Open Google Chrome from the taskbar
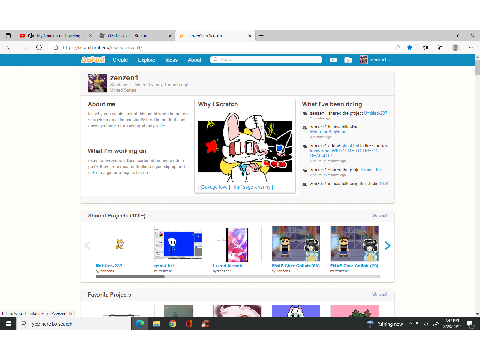Image resolution: width=480 pixels, height=360 pixels. (x=173, y=324)
